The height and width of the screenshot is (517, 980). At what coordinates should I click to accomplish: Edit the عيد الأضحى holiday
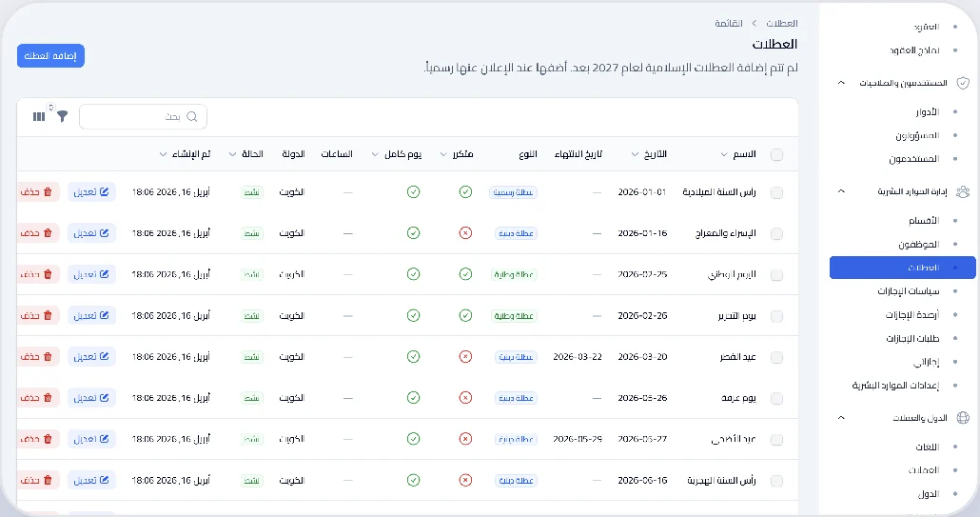tap(91, 440)
